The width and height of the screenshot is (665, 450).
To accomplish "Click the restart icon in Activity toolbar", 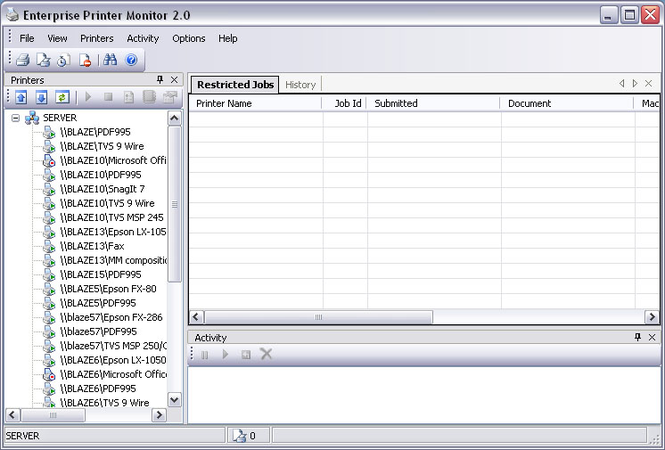I will click(246, 355).
